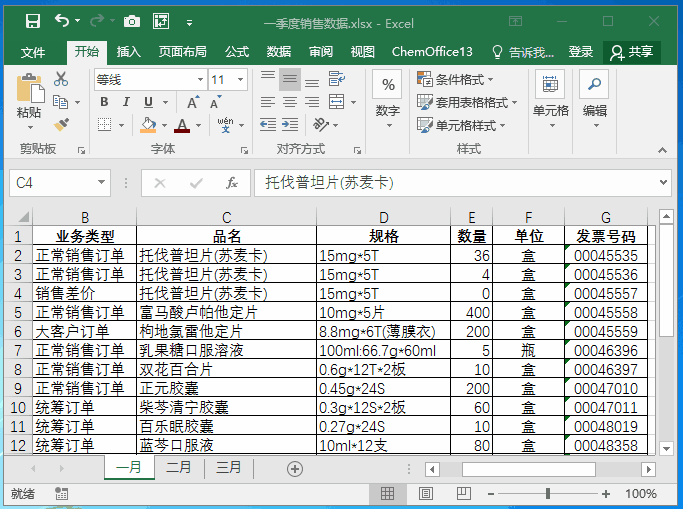This screenshot has height=509, width=683.
Task: Click the Name Box showing C4
Action: (60, 182)
